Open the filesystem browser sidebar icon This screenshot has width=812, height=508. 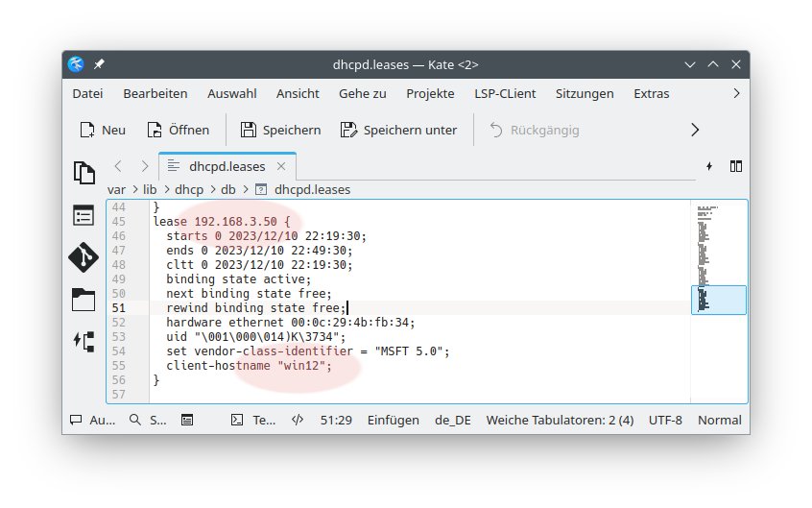tap(84, 300)
